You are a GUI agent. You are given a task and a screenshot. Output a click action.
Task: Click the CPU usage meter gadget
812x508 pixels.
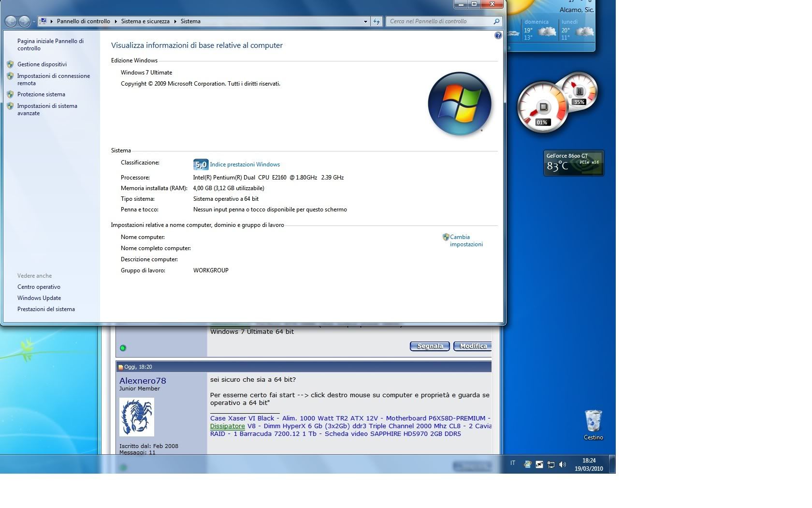[542, 107]
